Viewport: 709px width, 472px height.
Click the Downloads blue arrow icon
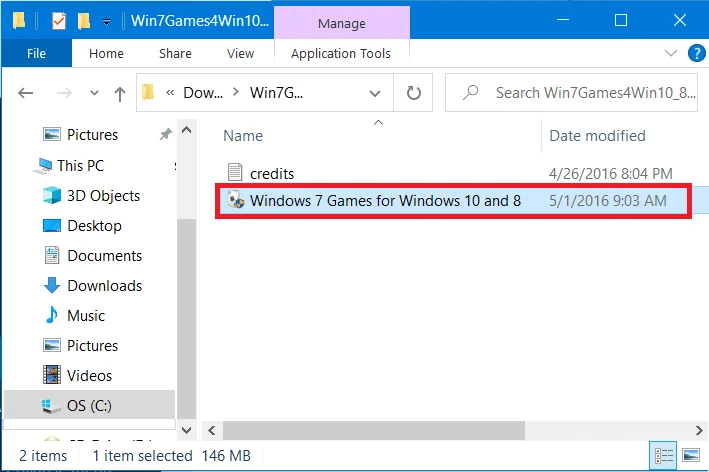52,285
